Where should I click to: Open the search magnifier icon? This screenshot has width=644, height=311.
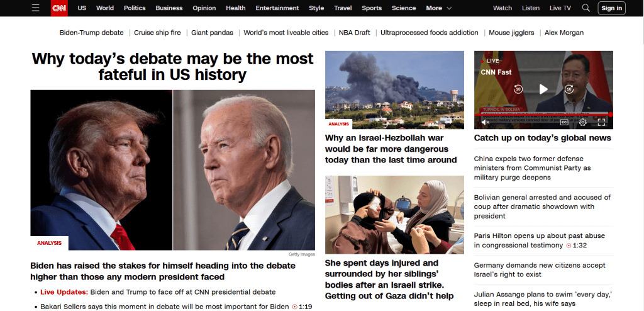[x=586, y=8]
